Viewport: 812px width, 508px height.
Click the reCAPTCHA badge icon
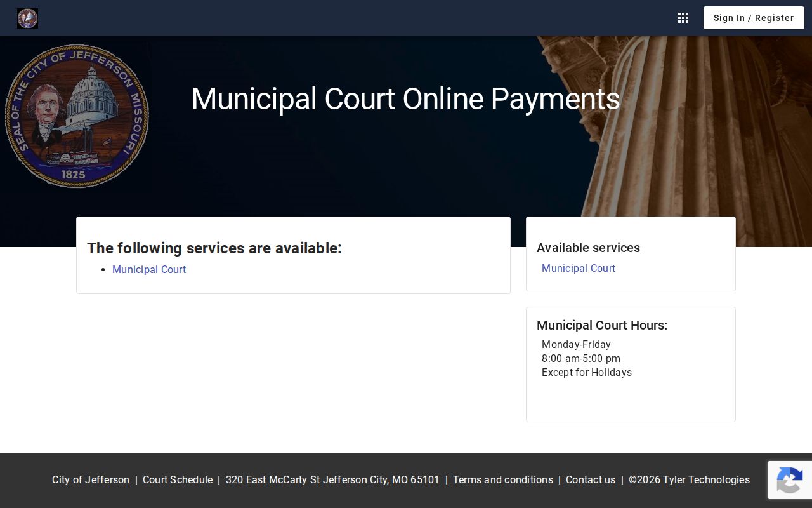790,480
